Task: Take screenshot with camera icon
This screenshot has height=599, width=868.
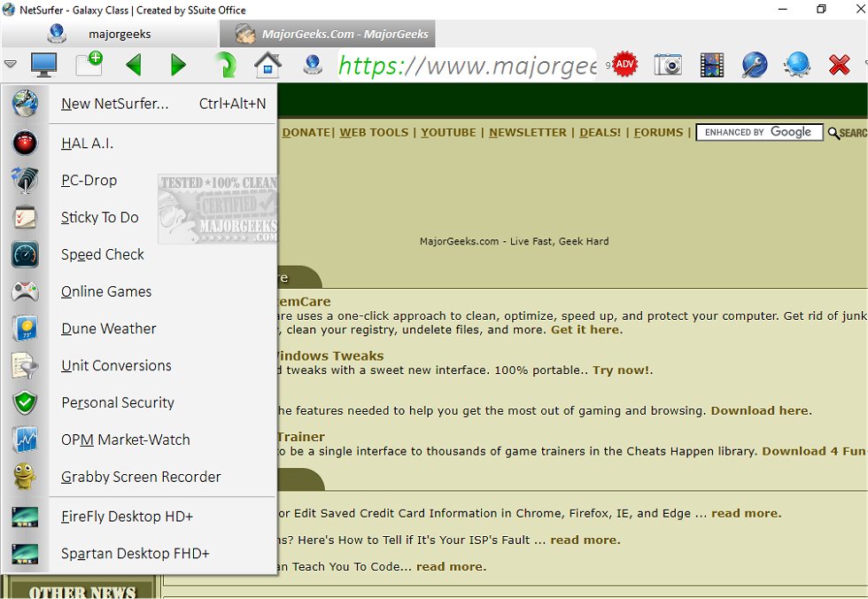Action: coord(668,65)
